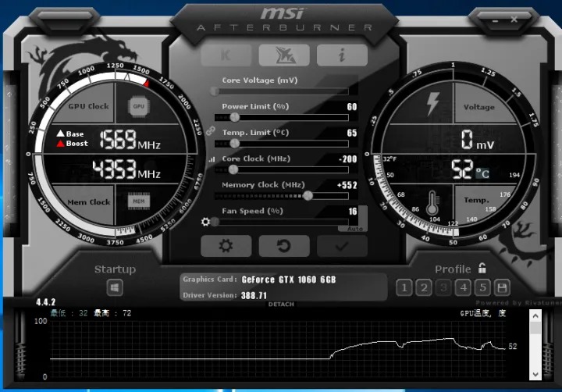The height and width of the screenshot is (392, 562).
Task: Click the MEM chip icon in gauge
Action: [139, 201]
